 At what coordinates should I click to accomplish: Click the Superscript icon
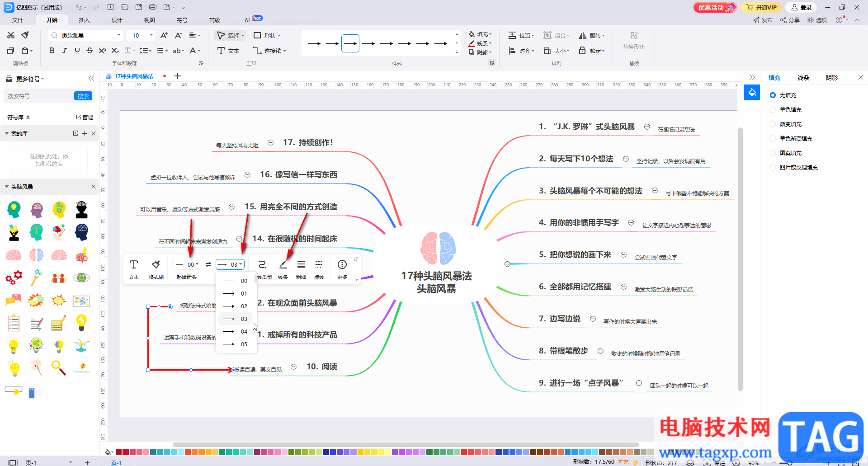102,51
